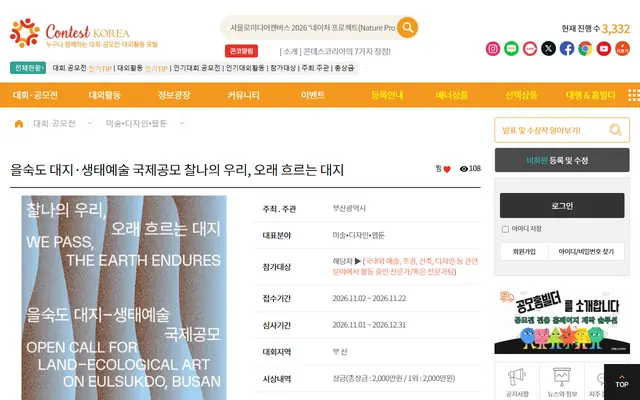Click 인기/TIP next to 대회.공모전
This screenshot has width=640, height=400.
100,69
